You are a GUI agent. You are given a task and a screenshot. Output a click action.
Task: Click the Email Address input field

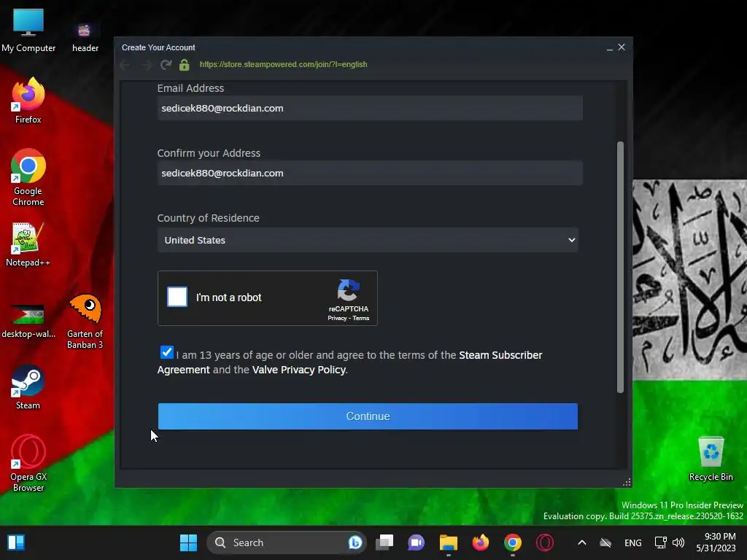click(370, 108)
